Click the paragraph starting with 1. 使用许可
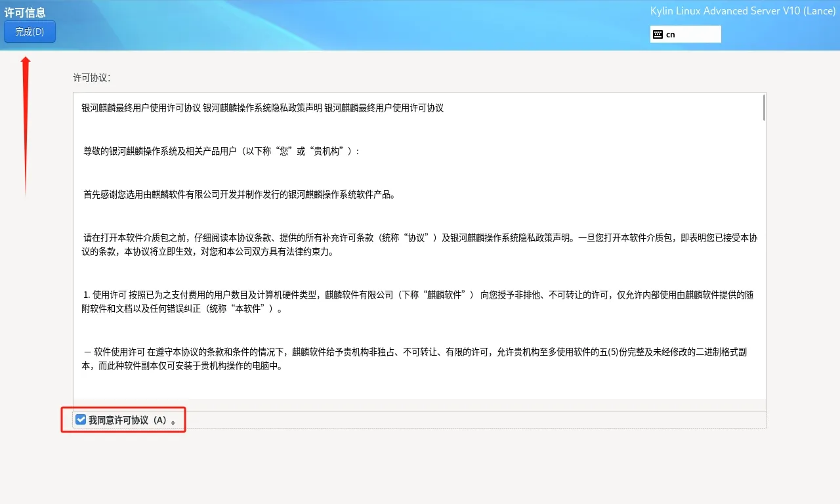 pos(418,302)
